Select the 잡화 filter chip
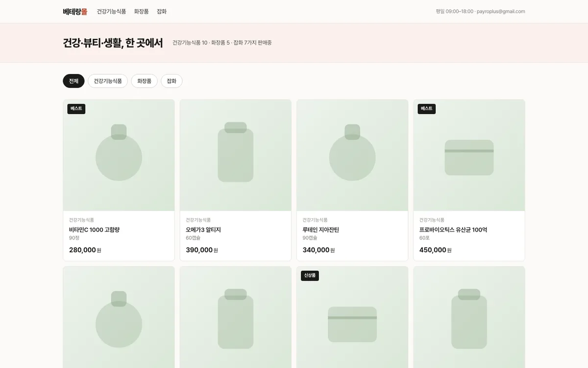Viewport: 588px width, 368px height. coord(171,81)
